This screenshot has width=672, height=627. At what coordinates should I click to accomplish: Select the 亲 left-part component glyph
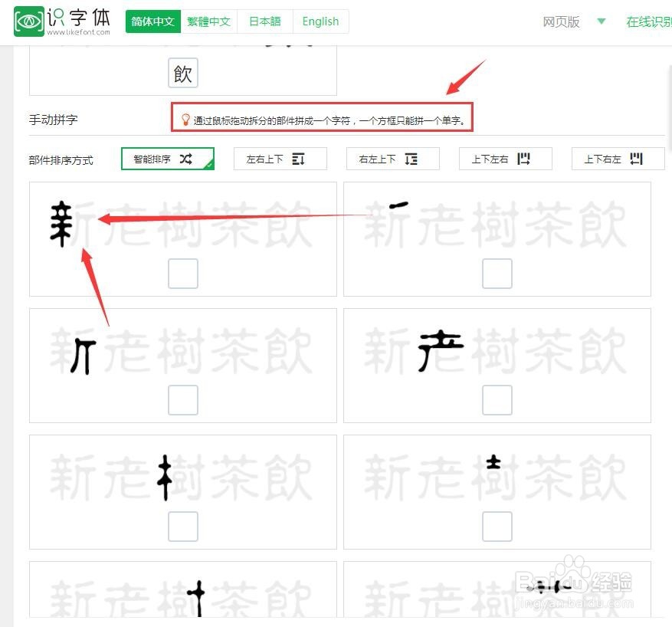[x=61, y=224]
